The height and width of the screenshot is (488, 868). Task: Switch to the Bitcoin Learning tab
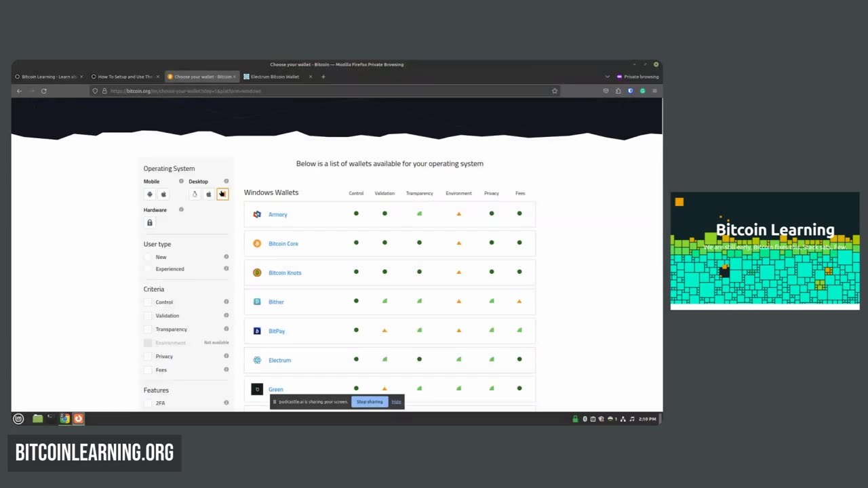[50, 77]
